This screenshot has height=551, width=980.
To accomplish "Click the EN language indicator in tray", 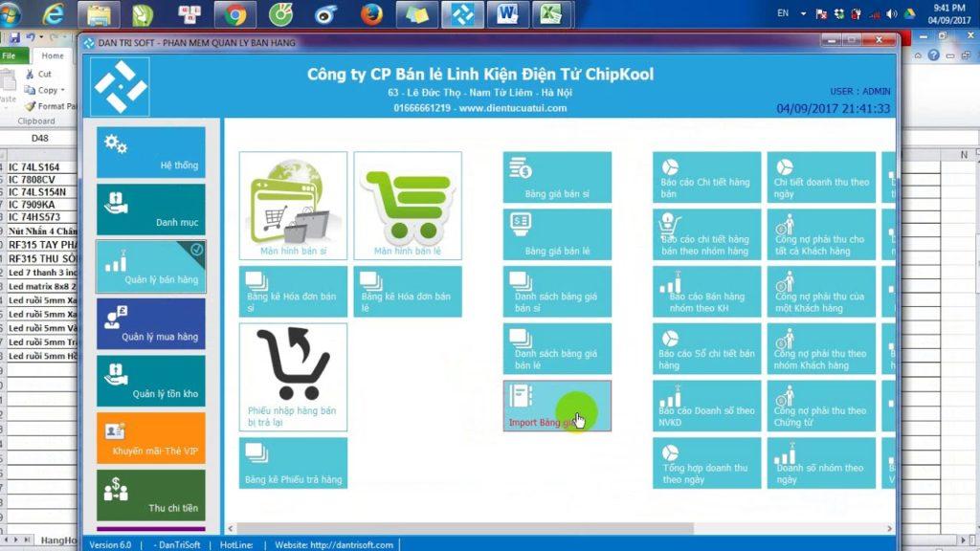I will (783, 13).
